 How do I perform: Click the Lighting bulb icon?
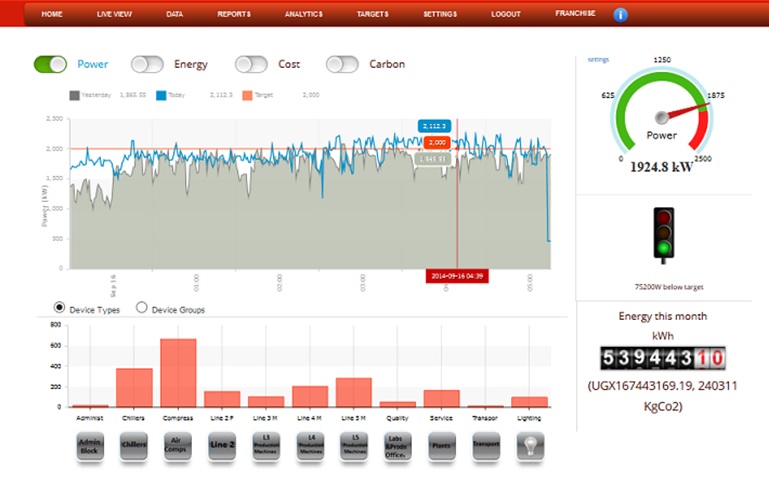(x=530, y=446)
